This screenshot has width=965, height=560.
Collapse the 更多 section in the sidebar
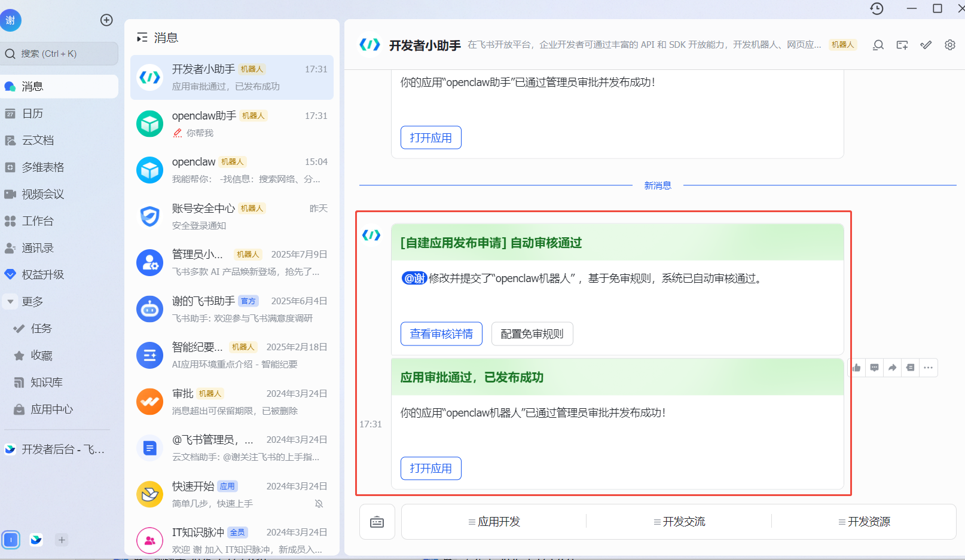[x=10, y=301]
